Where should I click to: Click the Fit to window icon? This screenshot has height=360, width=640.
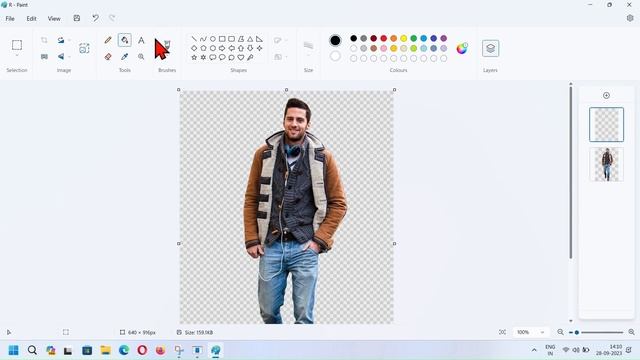click(x=502, y=332)
